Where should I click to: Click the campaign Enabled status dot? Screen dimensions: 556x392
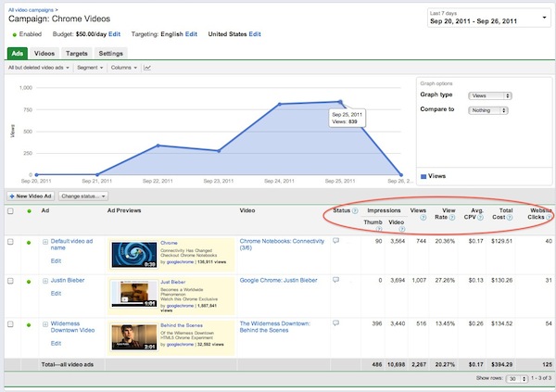click(15, 35)
